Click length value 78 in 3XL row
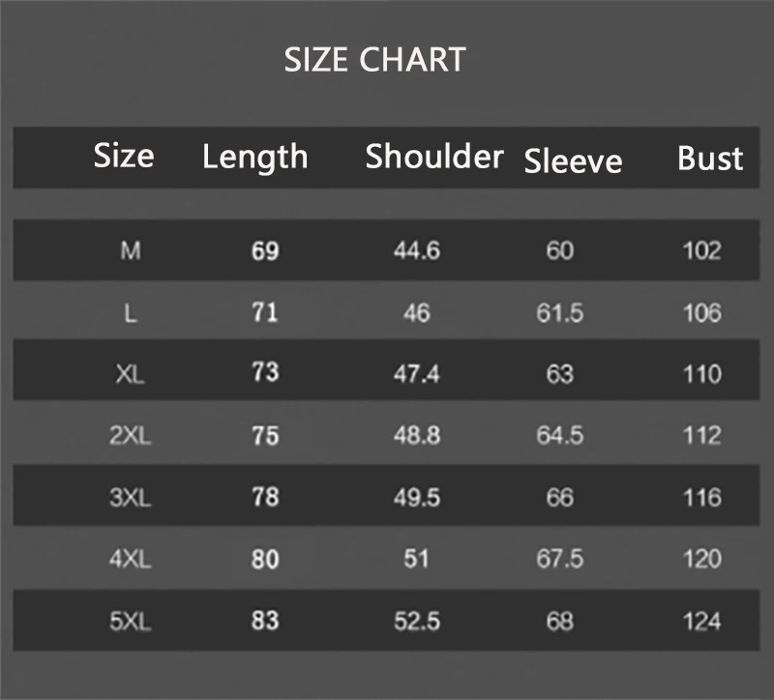This screenshot has width=774, height=700. click(265, 497)
